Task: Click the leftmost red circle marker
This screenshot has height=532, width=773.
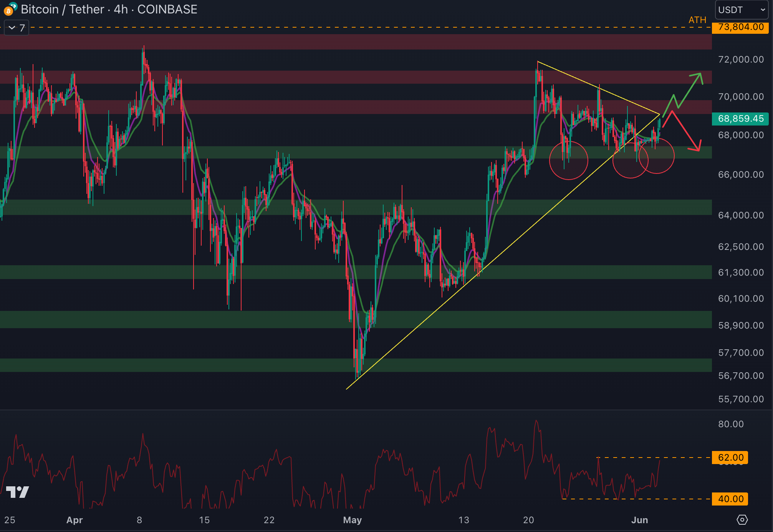Action: [x=568, y=160]
